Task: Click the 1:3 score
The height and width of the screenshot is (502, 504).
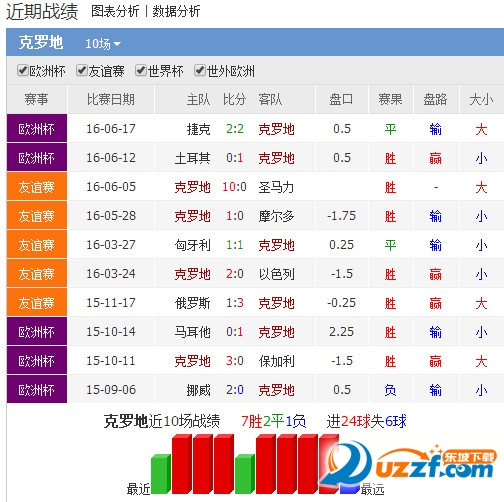Action: (x=235, y=303)
